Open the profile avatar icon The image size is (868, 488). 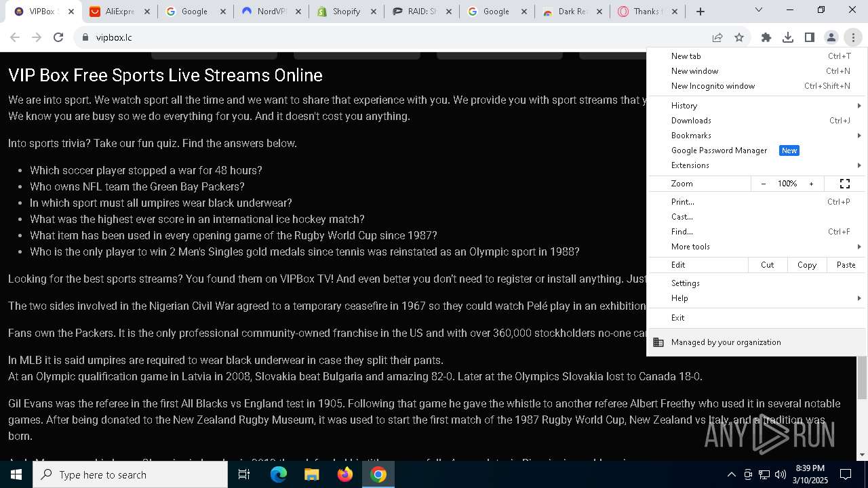(831, 37)
